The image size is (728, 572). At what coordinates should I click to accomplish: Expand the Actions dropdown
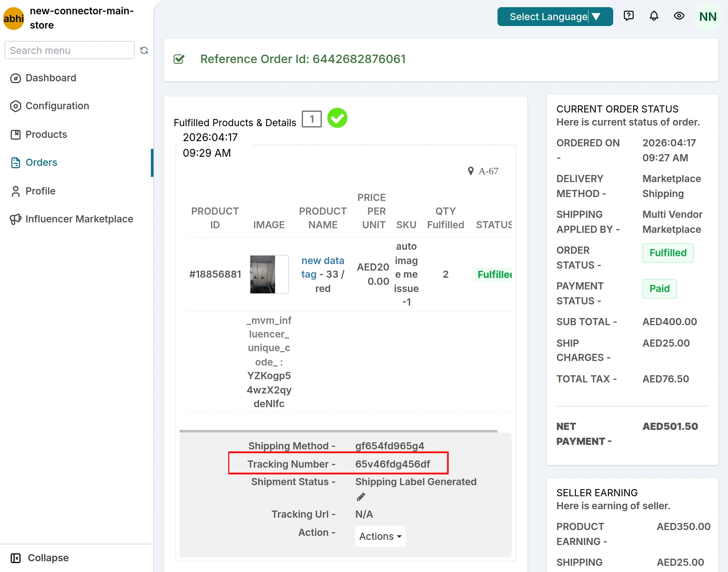click(380, 536)
